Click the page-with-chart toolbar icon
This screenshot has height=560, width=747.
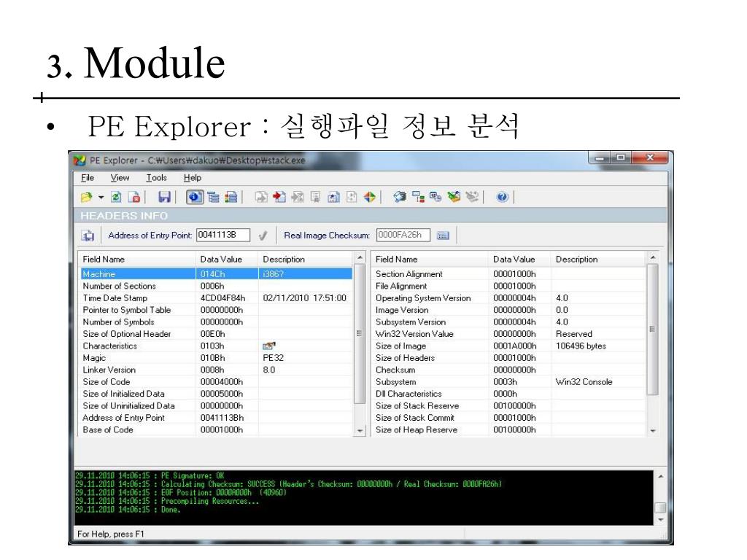333,197
